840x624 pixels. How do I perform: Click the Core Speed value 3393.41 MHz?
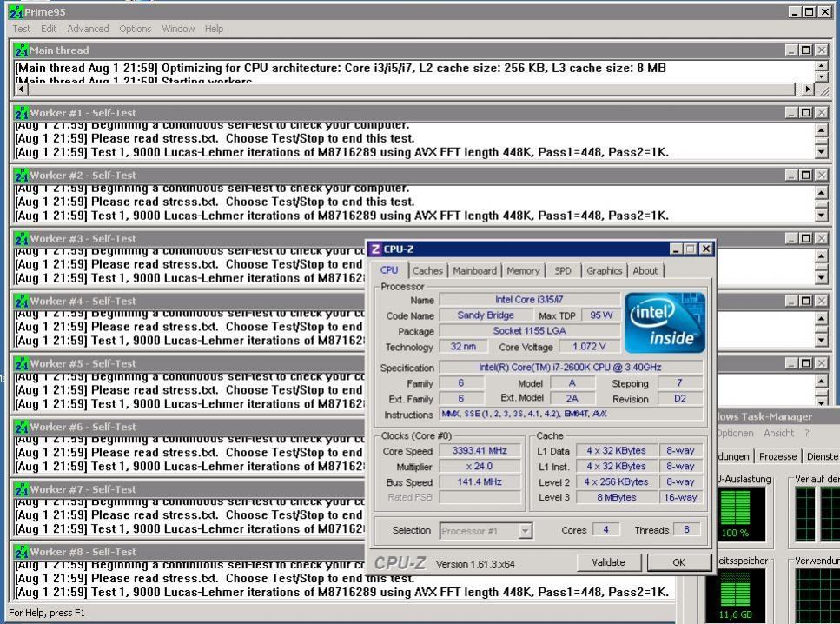480,451
